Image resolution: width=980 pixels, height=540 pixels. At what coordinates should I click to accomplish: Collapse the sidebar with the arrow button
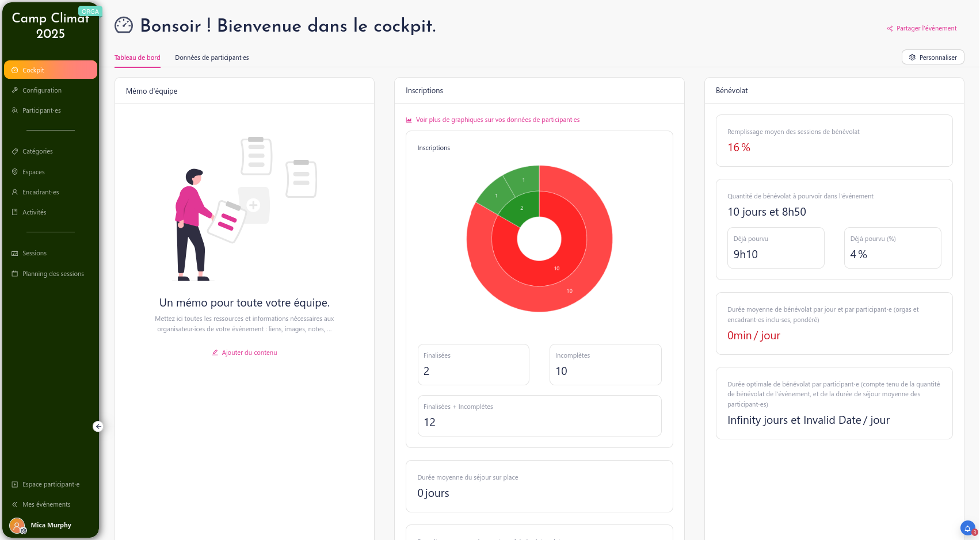tap(98, 426)
